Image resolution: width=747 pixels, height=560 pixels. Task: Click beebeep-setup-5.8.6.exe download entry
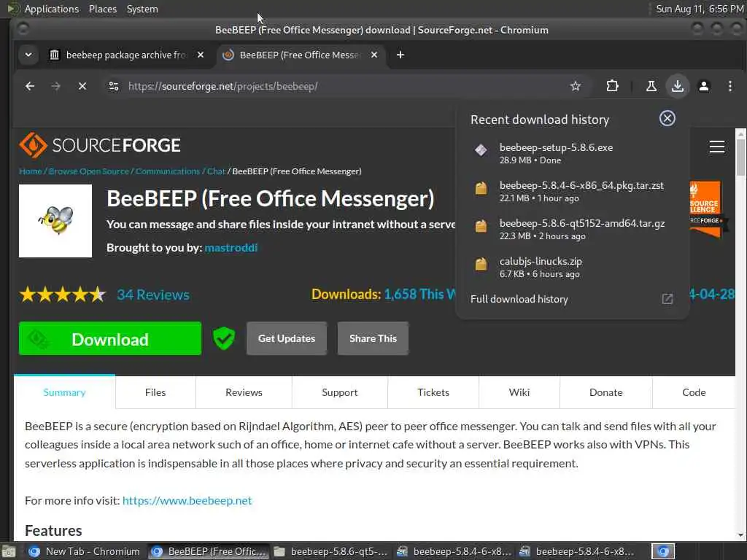pyautogui.click(x=572, y=153)
